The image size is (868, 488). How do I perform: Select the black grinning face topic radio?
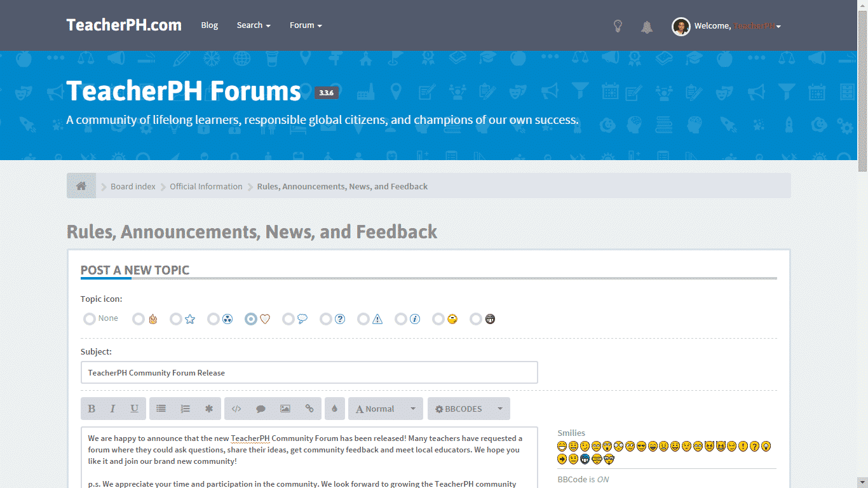[x=476, y=319]
